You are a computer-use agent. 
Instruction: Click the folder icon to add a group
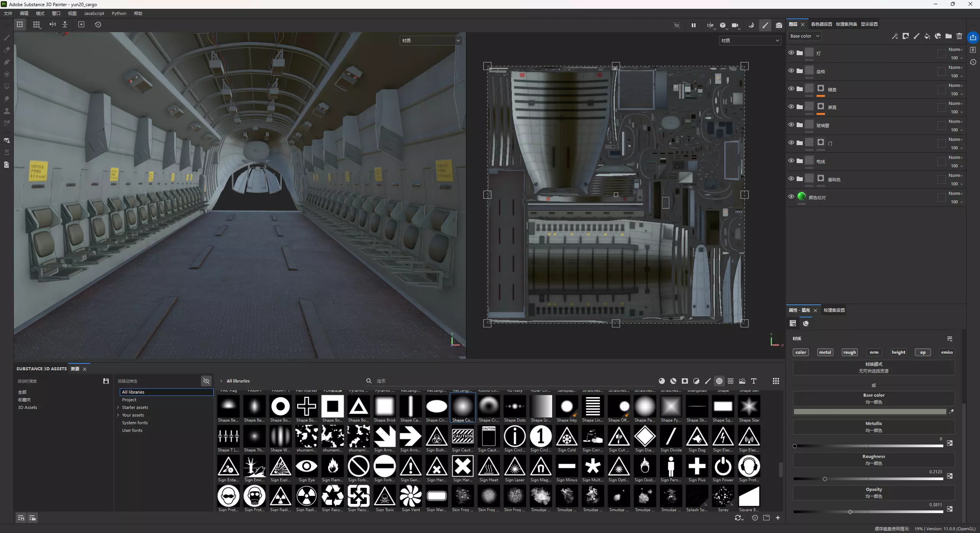(x=948, y=36)
